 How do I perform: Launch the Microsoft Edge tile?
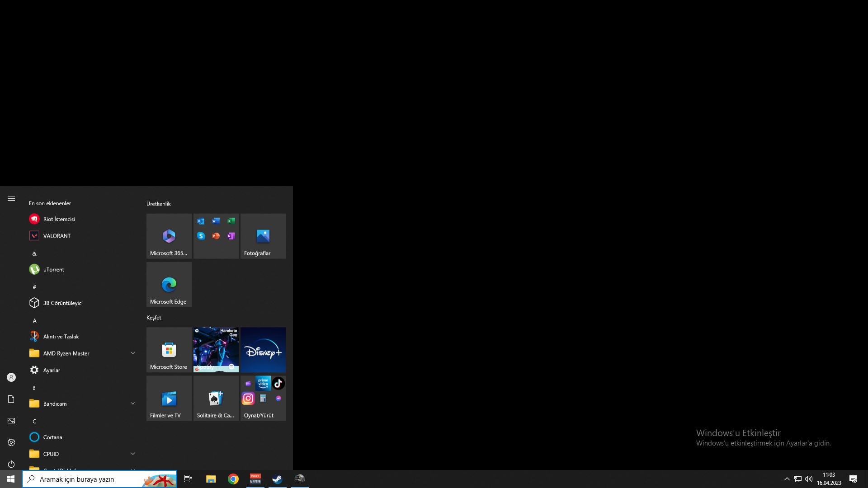169,285
